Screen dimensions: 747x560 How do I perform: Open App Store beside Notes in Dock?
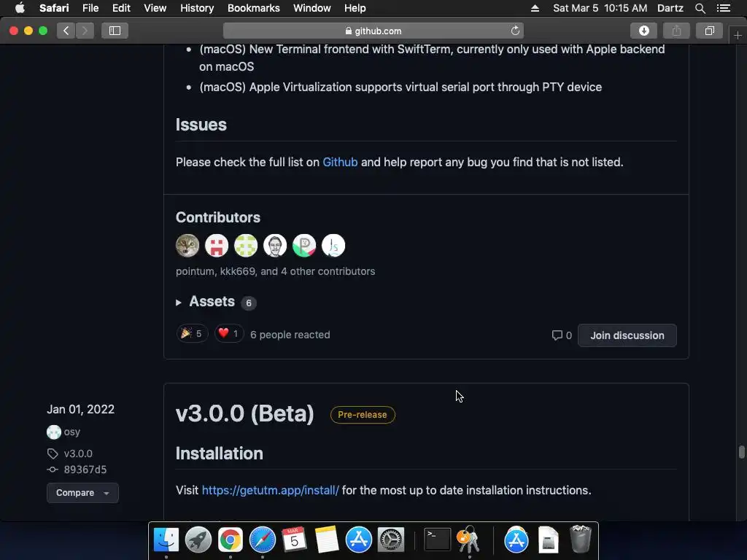[358, 540]
